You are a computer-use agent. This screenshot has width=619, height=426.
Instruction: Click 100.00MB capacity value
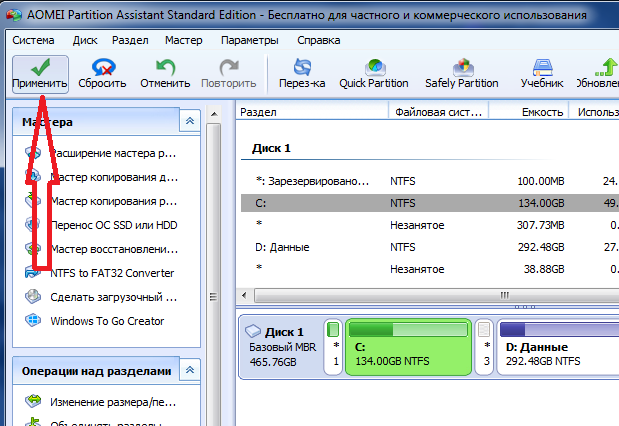point(540,181)
